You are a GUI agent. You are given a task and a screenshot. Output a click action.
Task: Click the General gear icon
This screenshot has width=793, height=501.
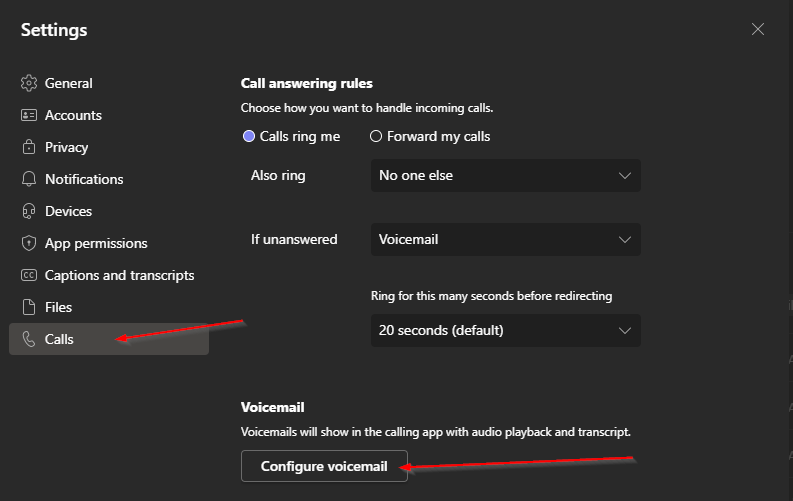(29, 83)
